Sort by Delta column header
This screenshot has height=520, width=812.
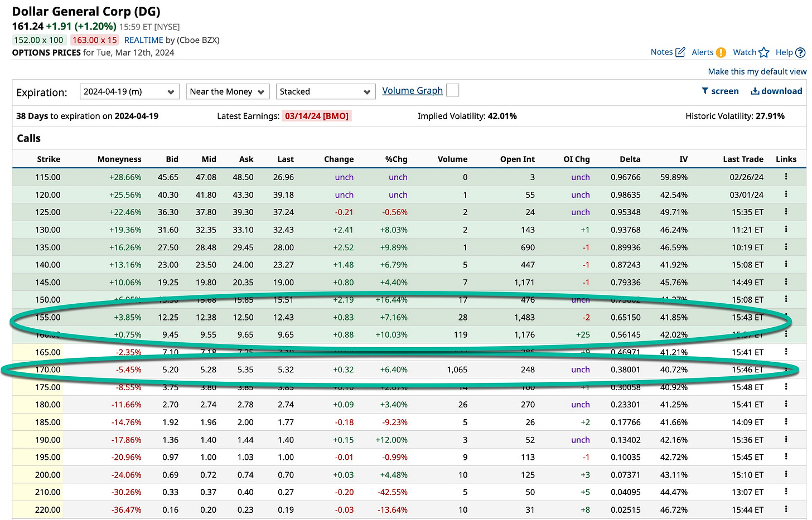630,159
